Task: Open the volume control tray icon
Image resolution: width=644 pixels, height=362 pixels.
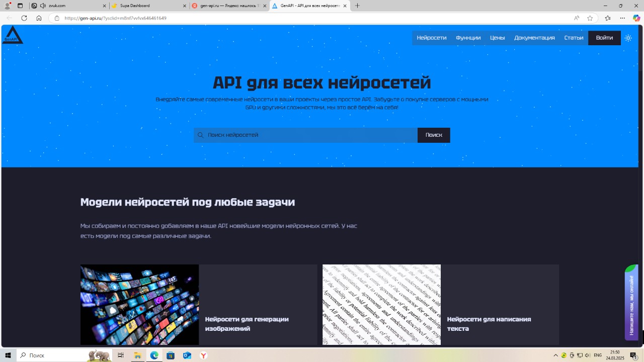Action: click(588, 355)
